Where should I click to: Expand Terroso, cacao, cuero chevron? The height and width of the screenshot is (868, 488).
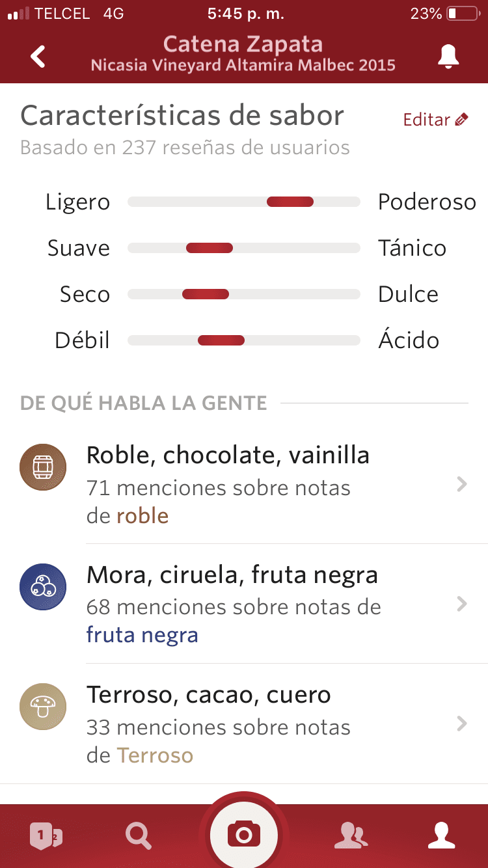[462, 724]
